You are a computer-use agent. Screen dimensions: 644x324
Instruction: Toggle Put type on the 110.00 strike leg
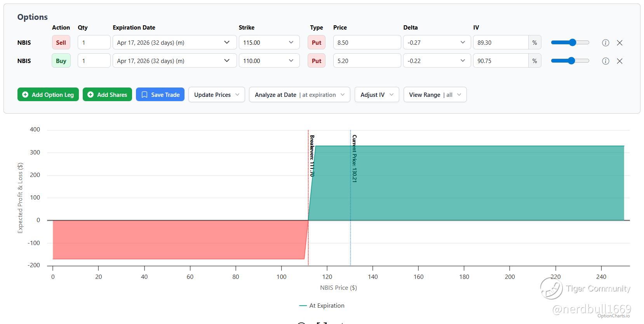pos(317,61)
